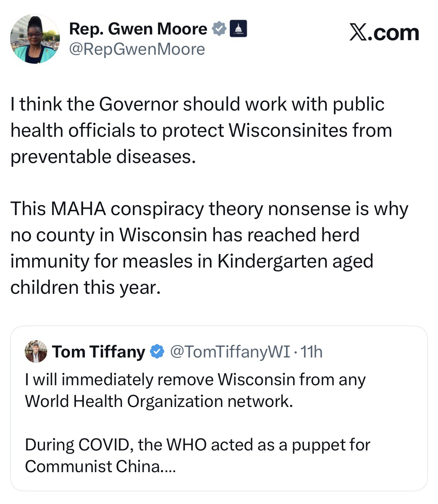
Task: Open the Tom Tiffany display name
Action: [98, 351]
